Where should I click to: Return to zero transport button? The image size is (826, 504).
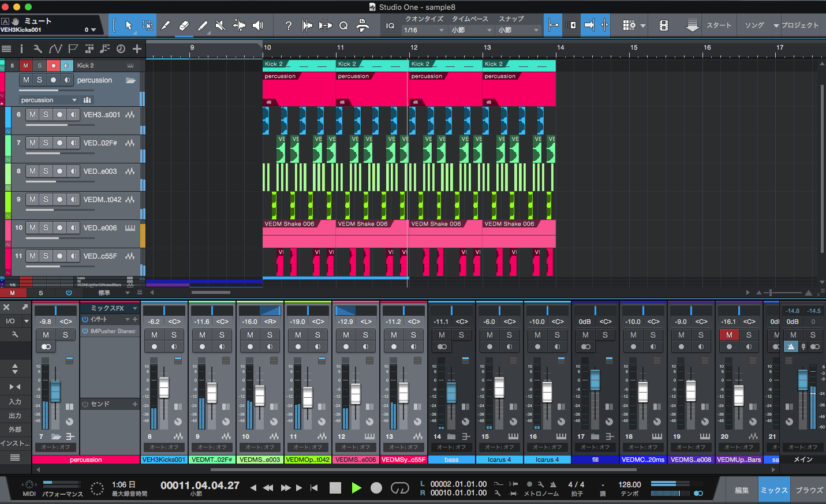tap(314, 488)
